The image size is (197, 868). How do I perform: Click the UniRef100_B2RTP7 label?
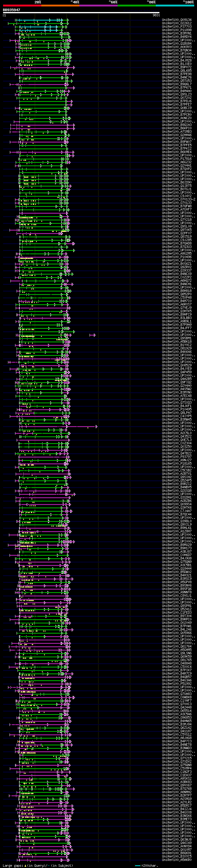[177, 795]
